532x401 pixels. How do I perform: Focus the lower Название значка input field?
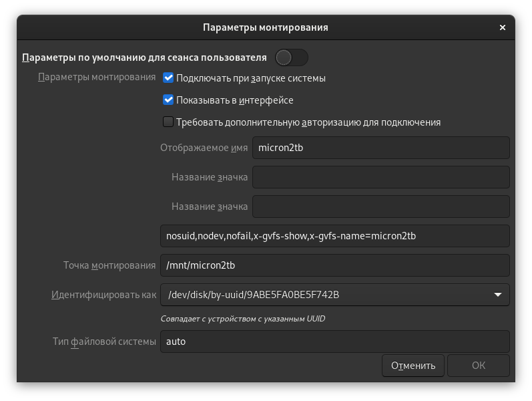point(380,207)
